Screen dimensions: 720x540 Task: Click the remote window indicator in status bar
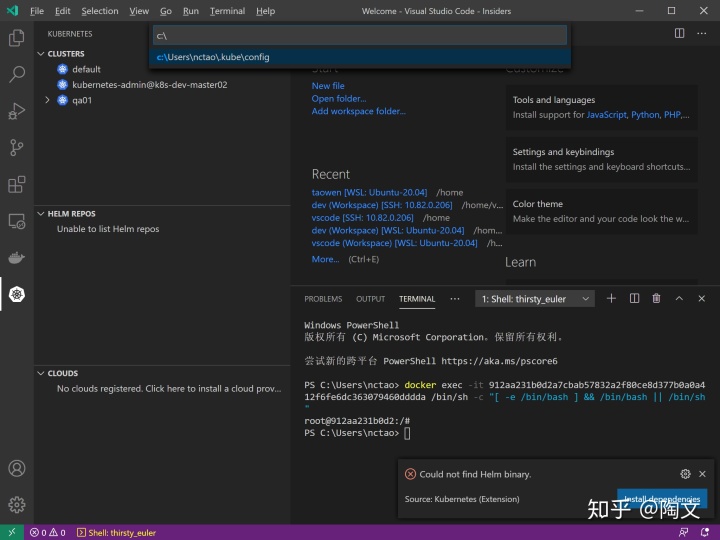[12, 532]
